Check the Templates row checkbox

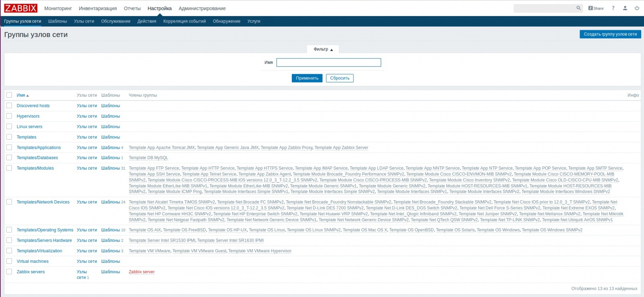(9, 137)
